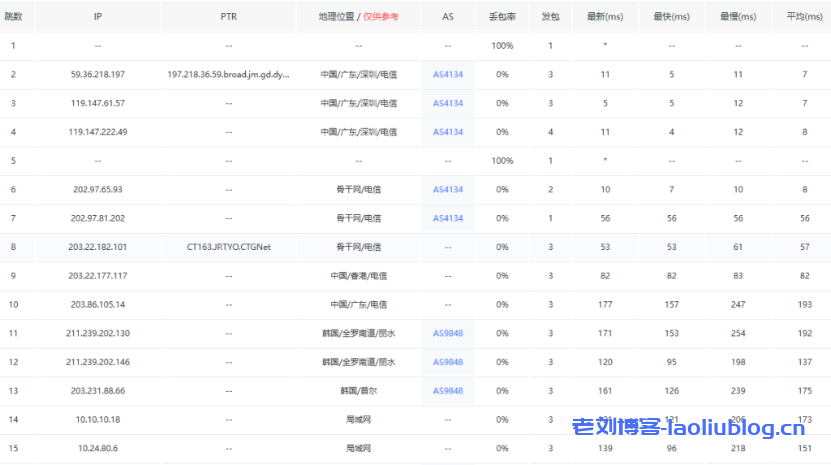
Task: Click the 丢包率 column header
Action: (x=501, y=17)
